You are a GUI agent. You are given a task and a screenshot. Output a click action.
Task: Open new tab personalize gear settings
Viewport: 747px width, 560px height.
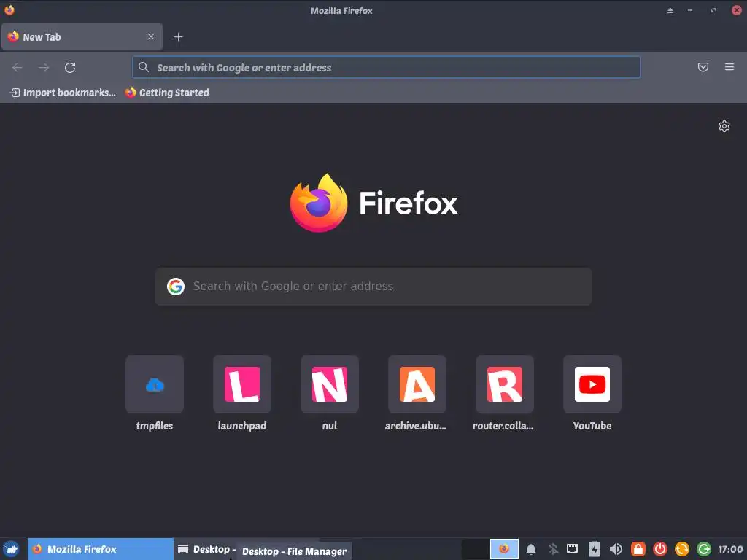(x=724, y=126)
